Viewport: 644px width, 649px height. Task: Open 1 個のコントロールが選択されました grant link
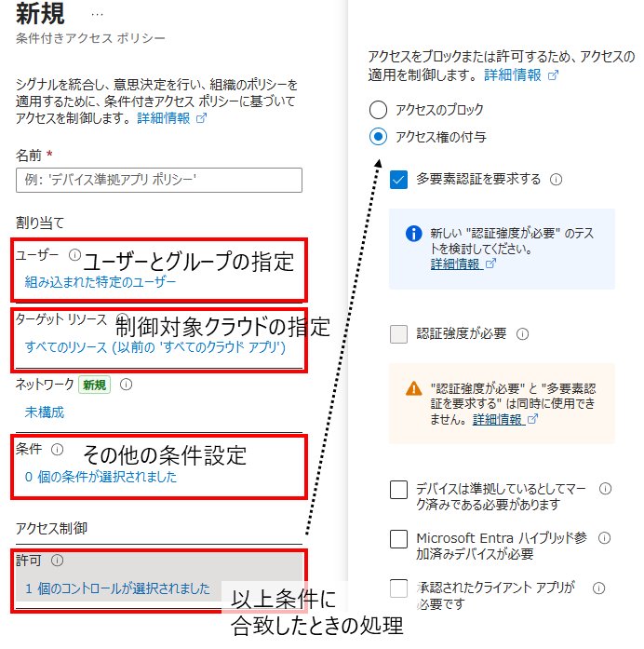coord(117,588)
